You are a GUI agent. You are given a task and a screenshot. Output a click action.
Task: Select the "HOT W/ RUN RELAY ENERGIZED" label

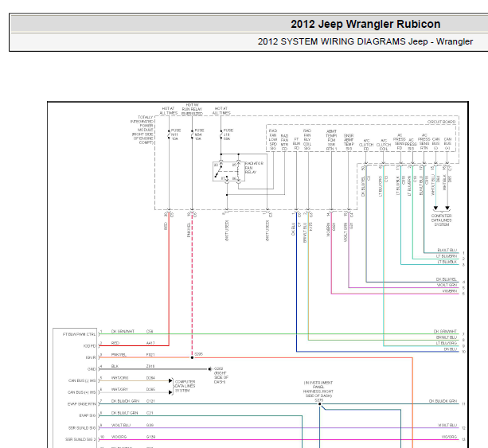coord(192,110)
